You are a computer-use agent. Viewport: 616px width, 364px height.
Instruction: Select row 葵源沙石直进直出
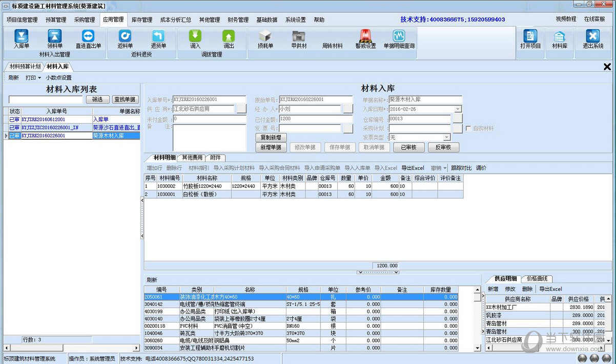(72, 127)
